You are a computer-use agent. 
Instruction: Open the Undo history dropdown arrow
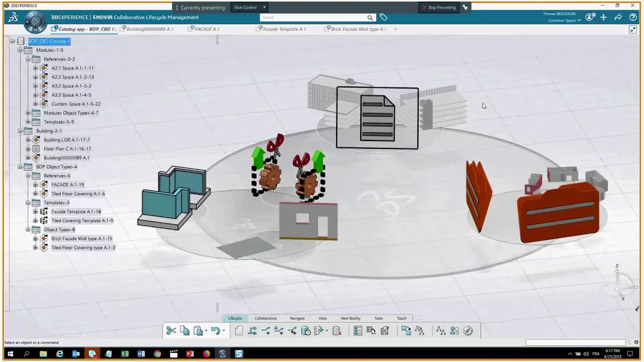pyautogui.click(x=223, y=331)
